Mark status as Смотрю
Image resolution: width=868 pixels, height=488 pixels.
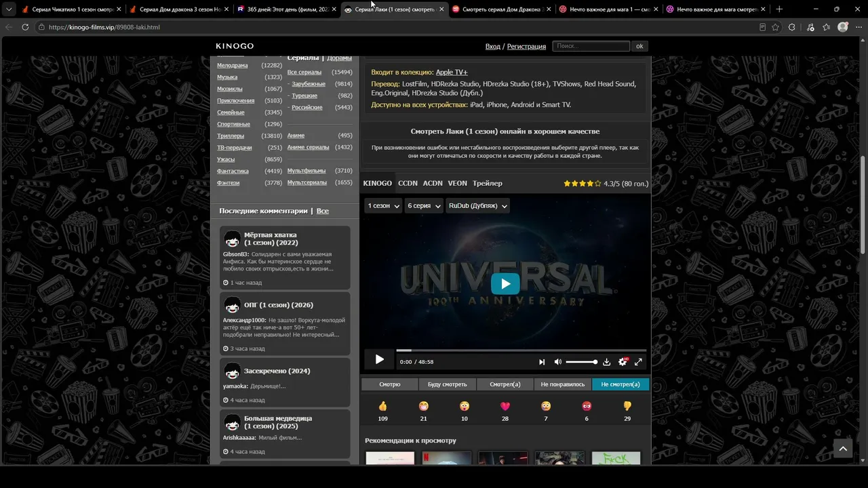(389, 384)
